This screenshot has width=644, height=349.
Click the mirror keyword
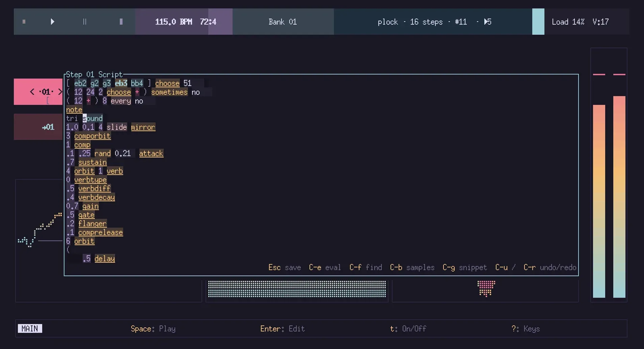[143, 127]
